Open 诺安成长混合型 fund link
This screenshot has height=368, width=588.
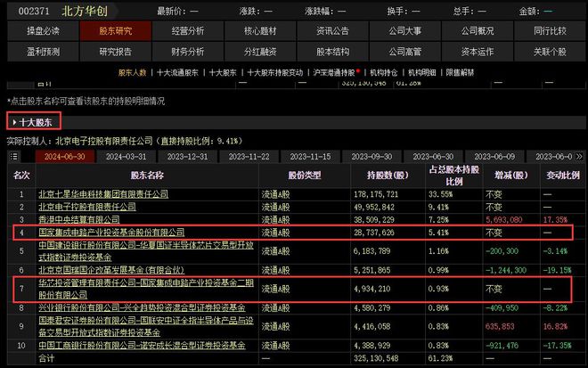[143, 346]
